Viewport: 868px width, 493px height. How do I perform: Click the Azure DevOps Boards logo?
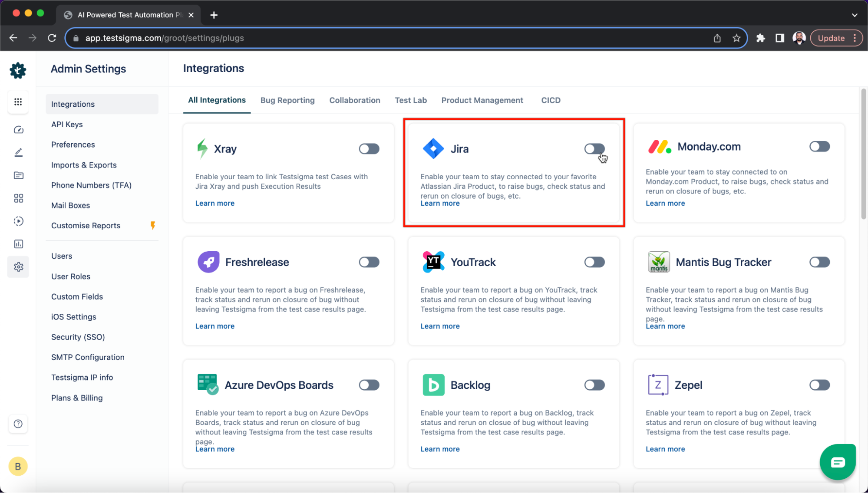coord(208,385)
